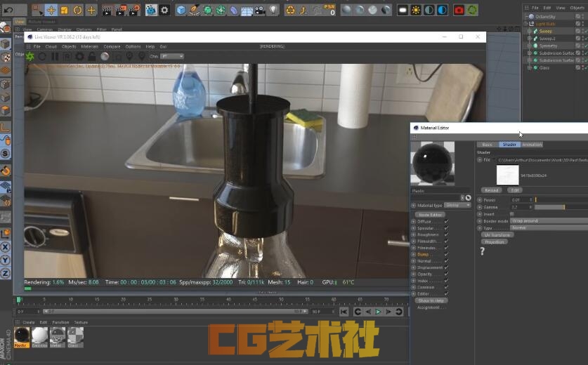This screenshot has height=365, width=588.
Task: Toggle the Specular channel checkbox
Action: [446, 228]
